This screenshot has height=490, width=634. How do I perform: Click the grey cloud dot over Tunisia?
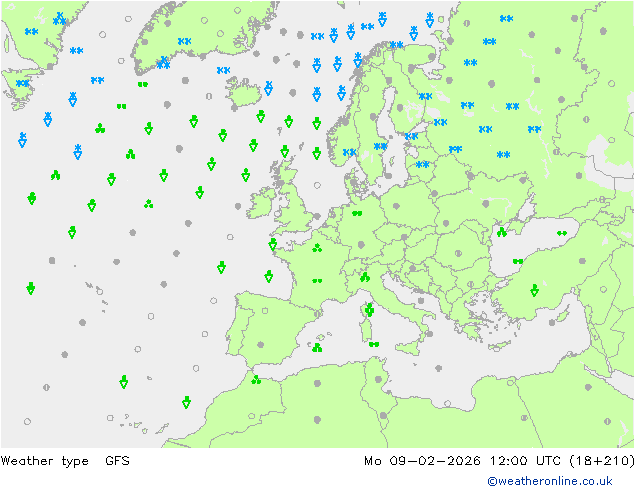378,379
